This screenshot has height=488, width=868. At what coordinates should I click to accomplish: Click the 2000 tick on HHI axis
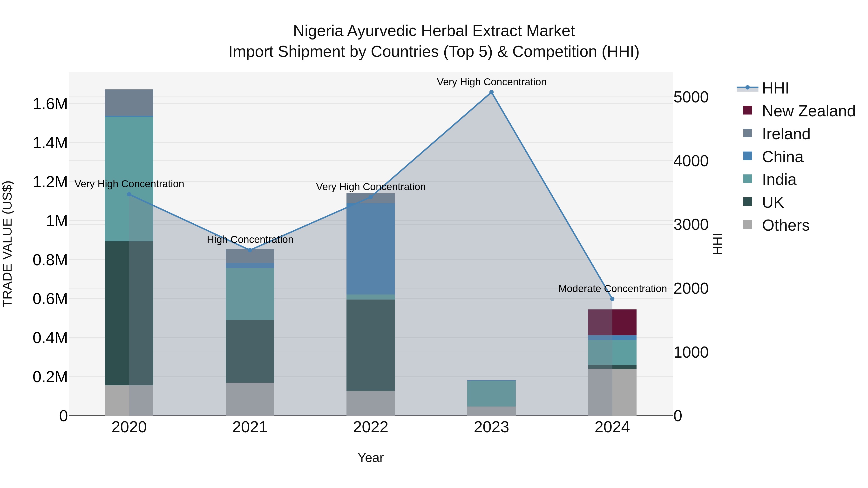tap(691, 289)
